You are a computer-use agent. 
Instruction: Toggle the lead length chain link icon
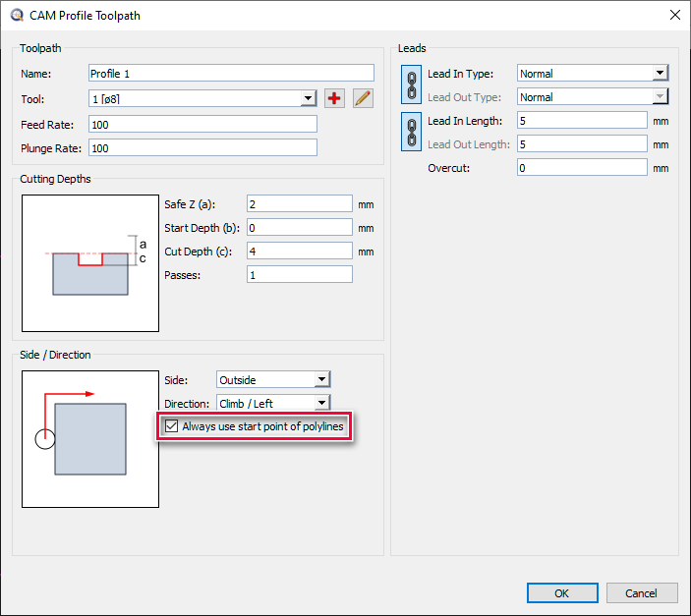click(x=413, y=132)
